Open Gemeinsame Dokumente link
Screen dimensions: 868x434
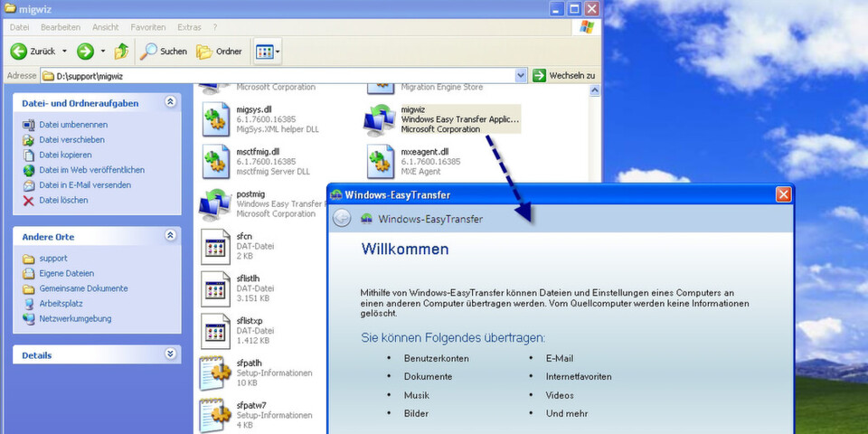83,288
